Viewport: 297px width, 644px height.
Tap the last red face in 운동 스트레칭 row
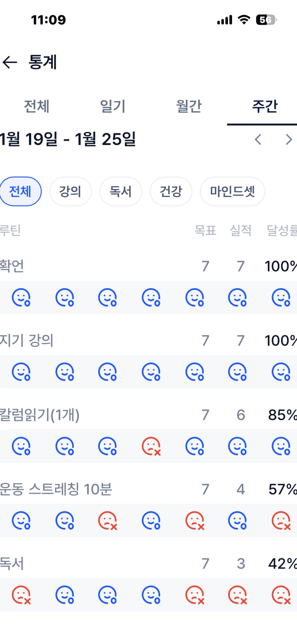click(281, 521)
